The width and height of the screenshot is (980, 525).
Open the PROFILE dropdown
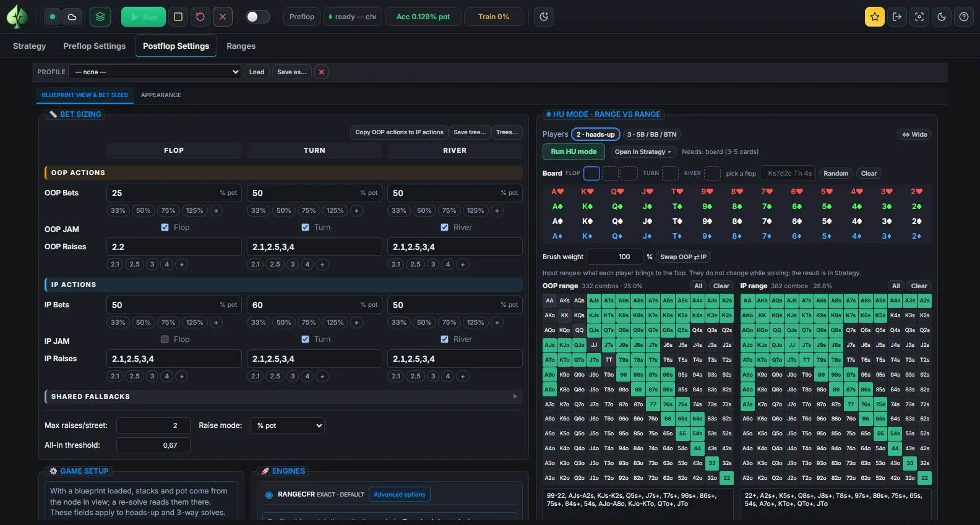(x=155, y=72)
